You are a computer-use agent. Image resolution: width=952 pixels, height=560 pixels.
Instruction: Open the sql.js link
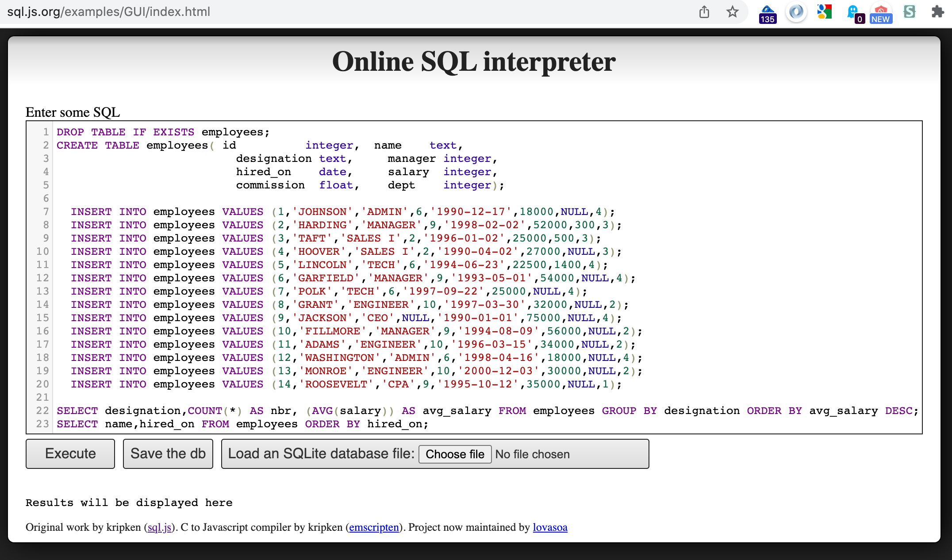(x=159, y=527)
